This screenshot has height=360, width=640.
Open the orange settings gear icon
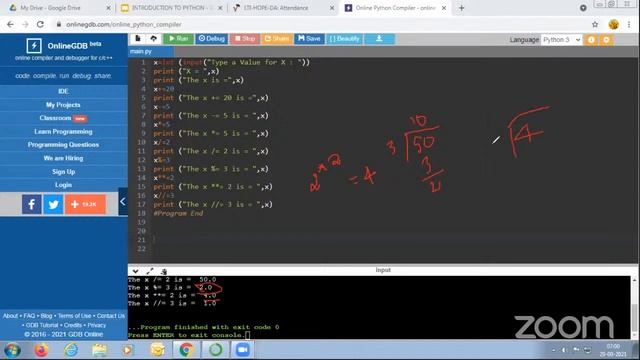coord(606,40)
